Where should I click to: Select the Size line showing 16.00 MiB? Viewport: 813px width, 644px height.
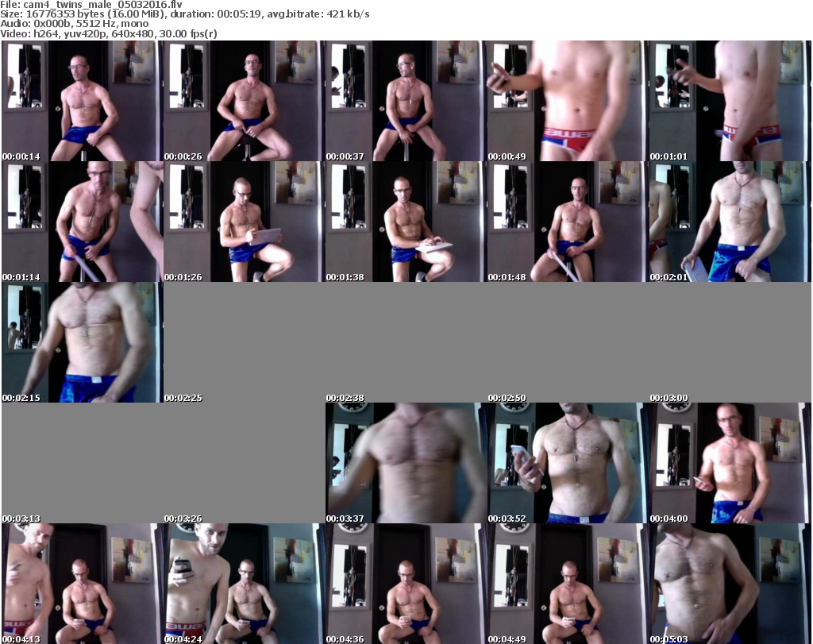point(184,14)
